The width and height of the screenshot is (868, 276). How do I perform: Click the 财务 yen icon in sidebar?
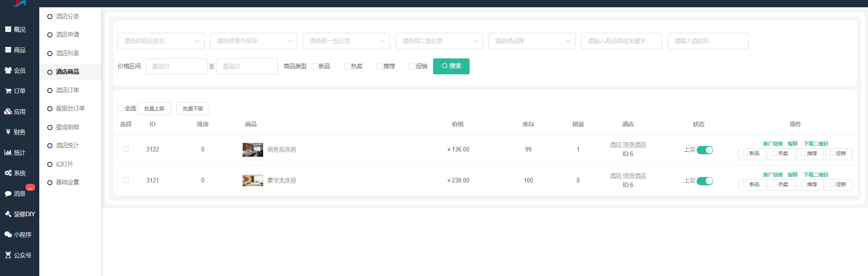(8, 132)
